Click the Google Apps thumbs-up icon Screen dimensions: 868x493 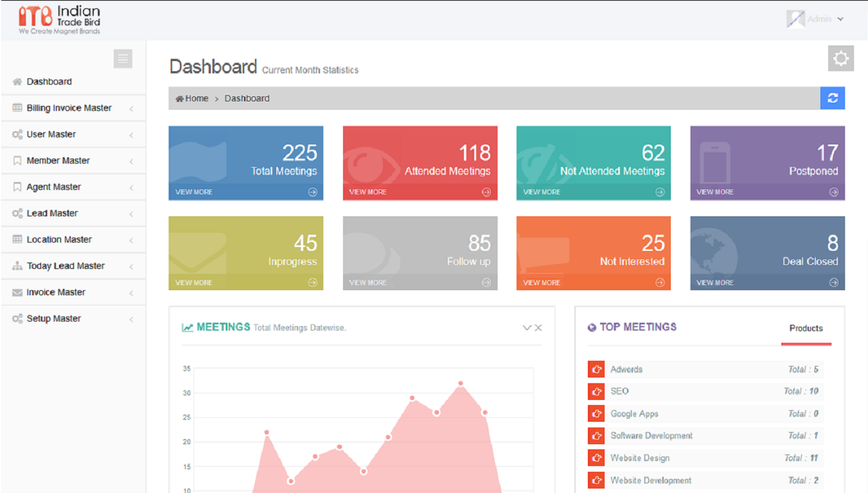596,413
